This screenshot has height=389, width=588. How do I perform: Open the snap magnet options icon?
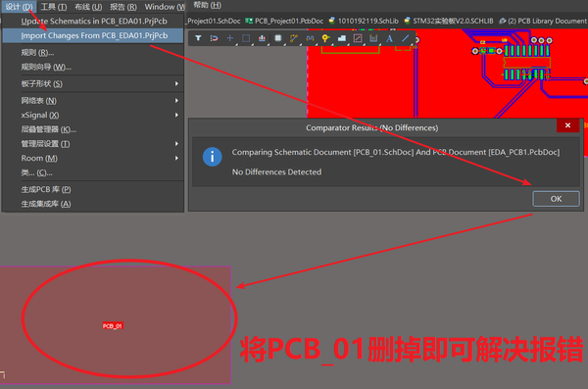pyautogui.click(x=214, y=38)
